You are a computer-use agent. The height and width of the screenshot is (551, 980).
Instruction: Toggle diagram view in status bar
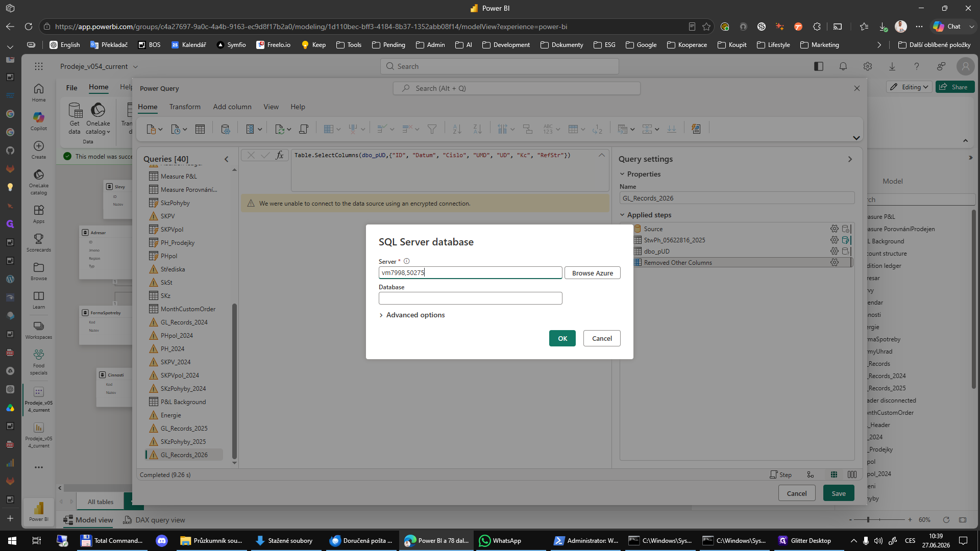pos(811,474)
